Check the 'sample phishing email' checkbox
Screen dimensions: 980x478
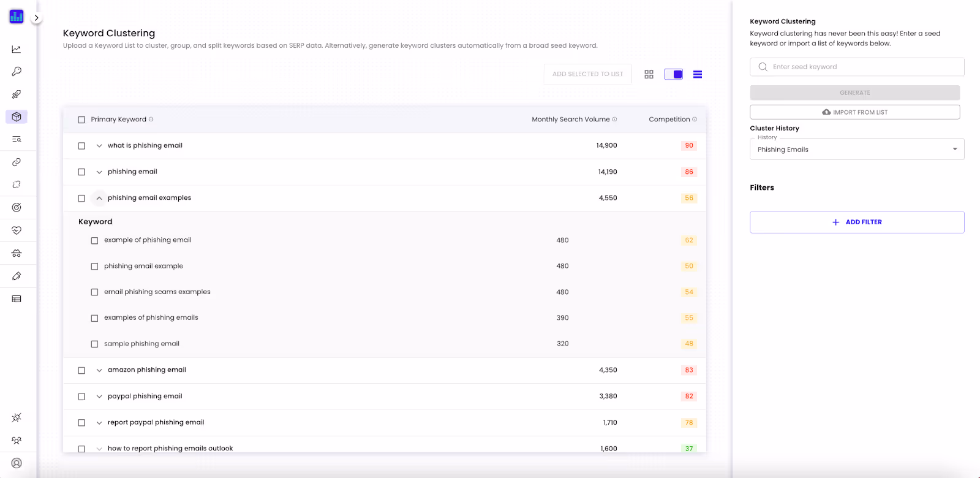coord(94,344)
